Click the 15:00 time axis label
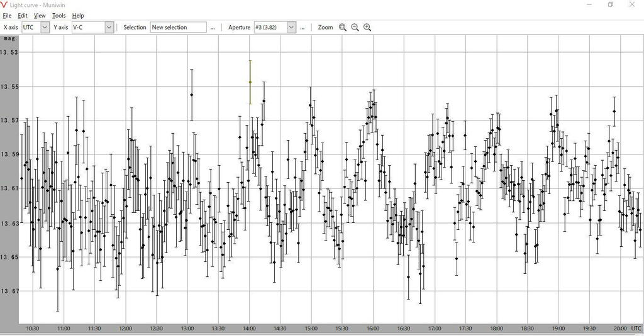 pyautogui.click(x=311, y=328)
